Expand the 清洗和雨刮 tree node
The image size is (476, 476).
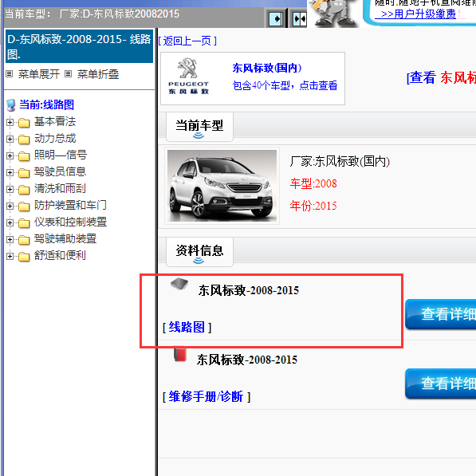(10, 189)
